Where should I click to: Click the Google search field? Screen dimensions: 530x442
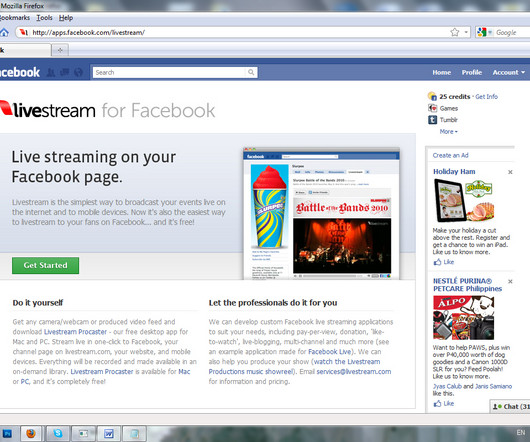click(512, 32)
